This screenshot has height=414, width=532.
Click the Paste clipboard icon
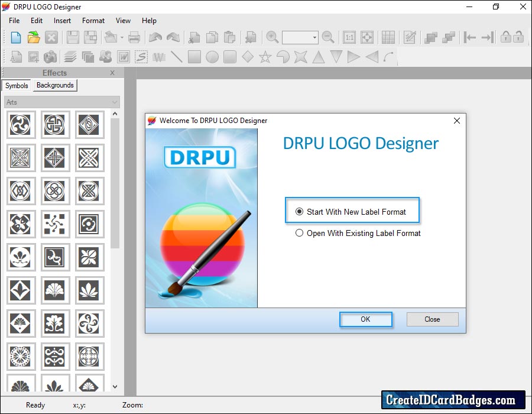pyautogui.click(x=230, y=37)
